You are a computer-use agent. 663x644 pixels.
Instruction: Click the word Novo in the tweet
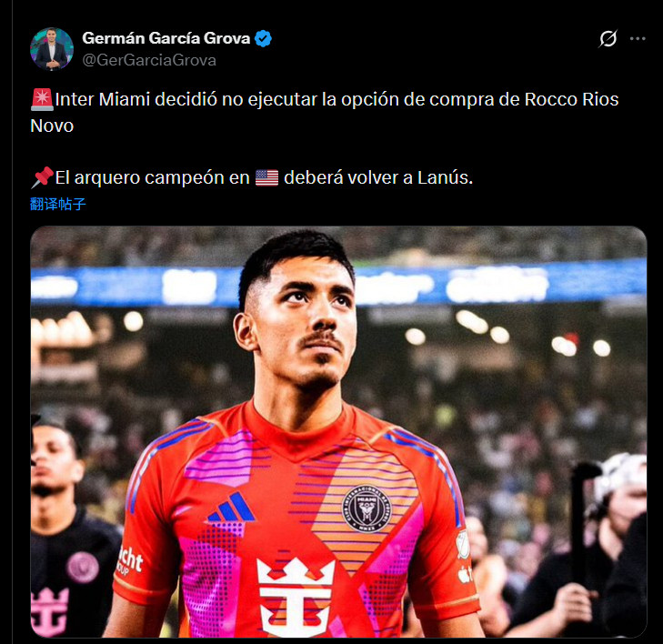52,126
